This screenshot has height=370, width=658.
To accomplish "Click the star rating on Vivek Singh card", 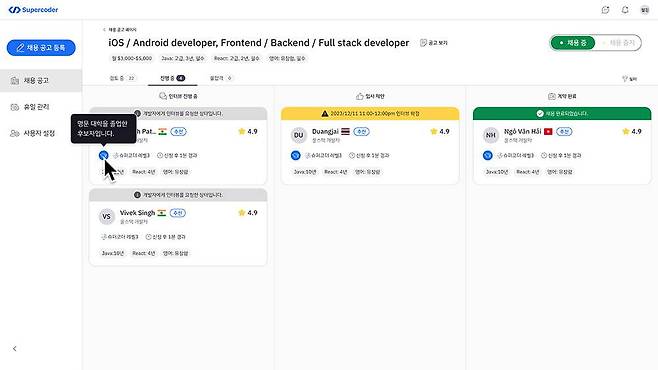I will 248,213.
